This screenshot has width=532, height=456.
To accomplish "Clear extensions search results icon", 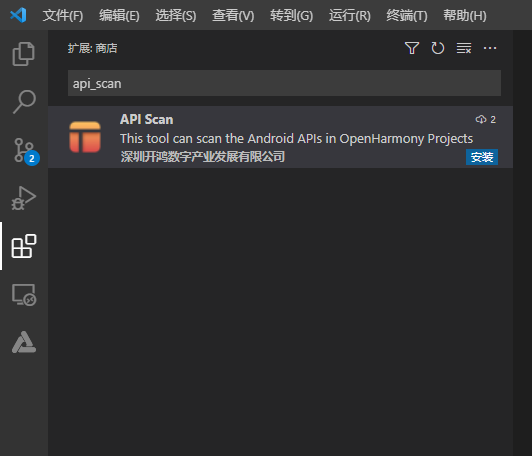I will [x=464, y=48].
